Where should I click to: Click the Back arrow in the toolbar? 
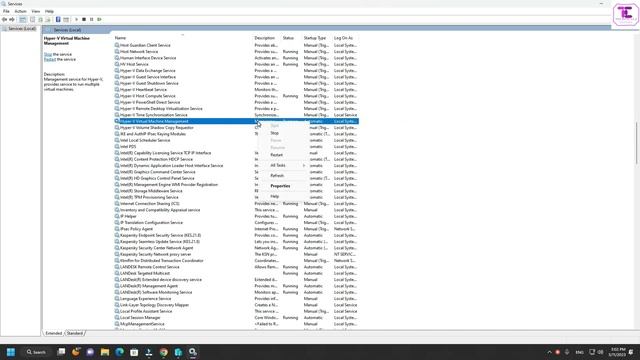click(4, 20)
